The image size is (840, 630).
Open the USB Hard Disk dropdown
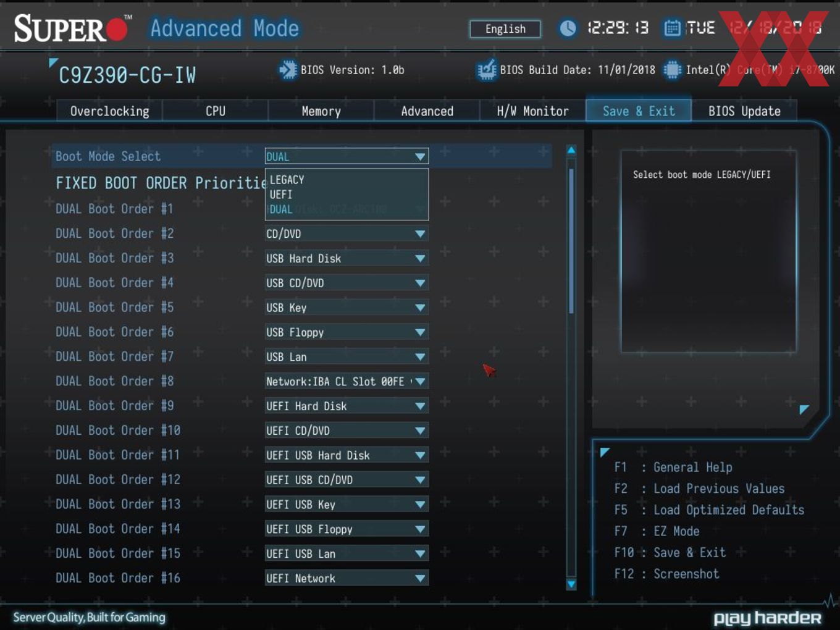[x=346, y=258]
